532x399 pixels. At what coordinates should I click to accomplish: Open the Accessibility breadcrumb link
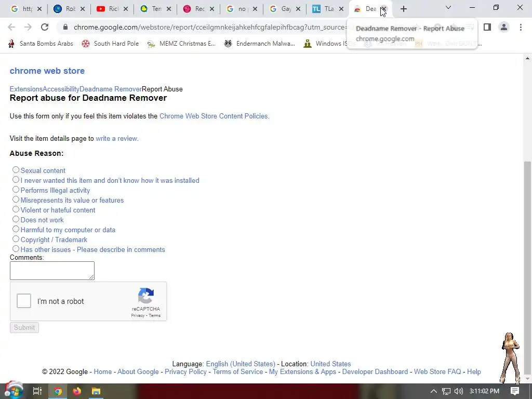click(61, 89)
